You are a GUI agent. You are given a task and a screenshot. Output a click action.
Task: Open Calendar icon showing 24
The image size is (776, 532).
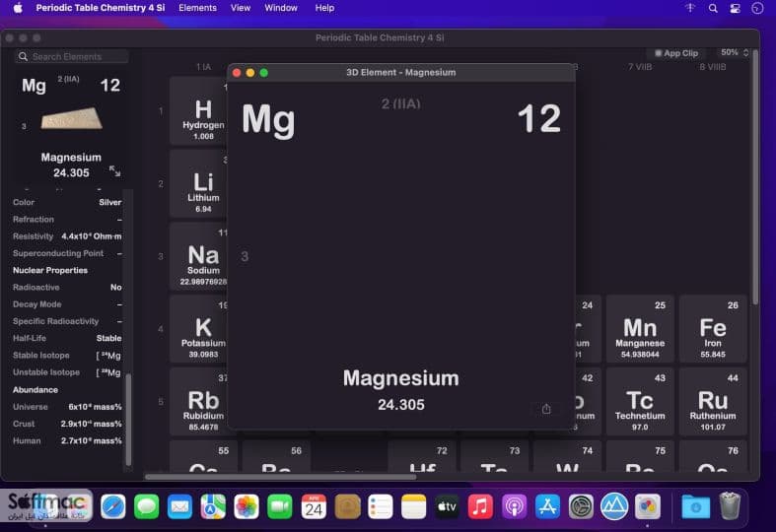point(314,506)
